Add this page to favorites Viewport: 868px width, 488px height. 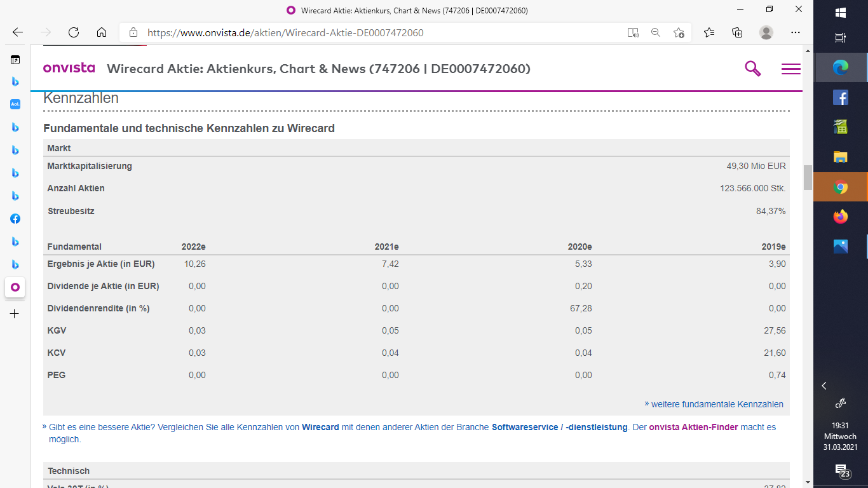(679, 32)
